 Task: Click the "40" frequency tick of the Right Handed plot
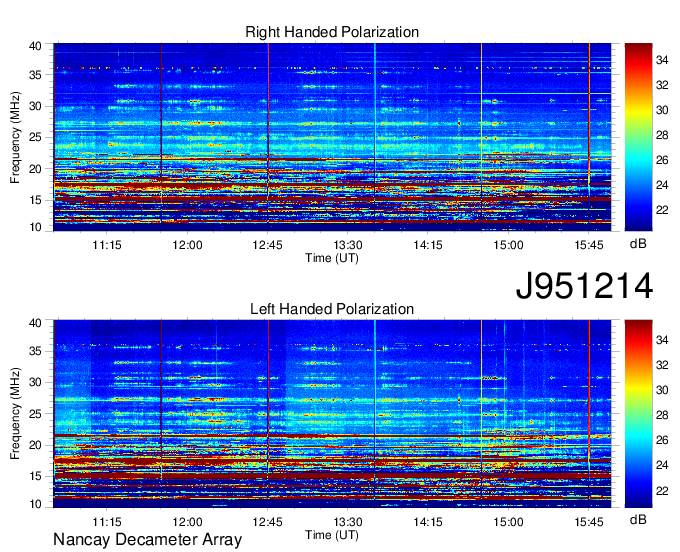(36, 46)
